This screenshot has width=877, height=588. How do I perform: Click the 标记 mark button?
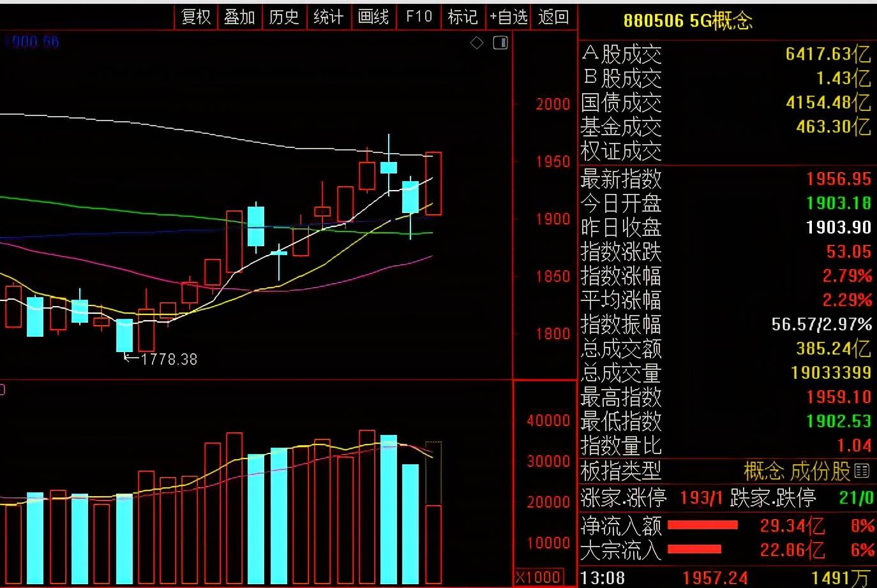point(463,17)
